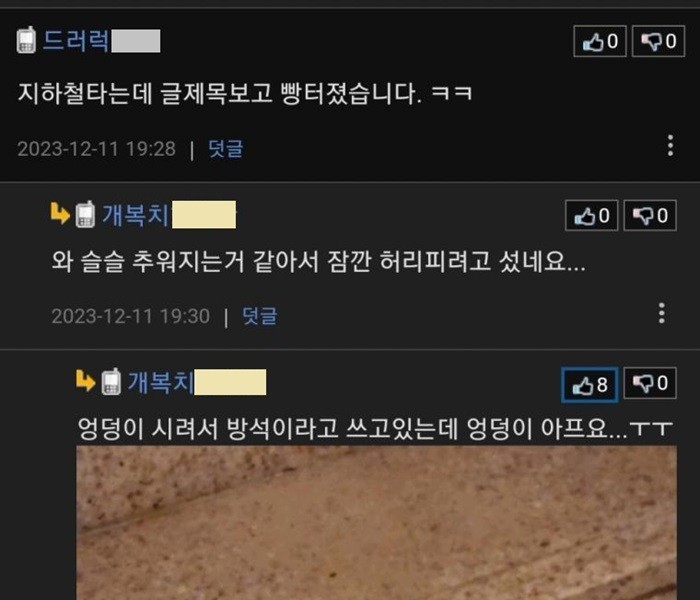Downvote the 19:30 개복치 reply

pos(650,216)
